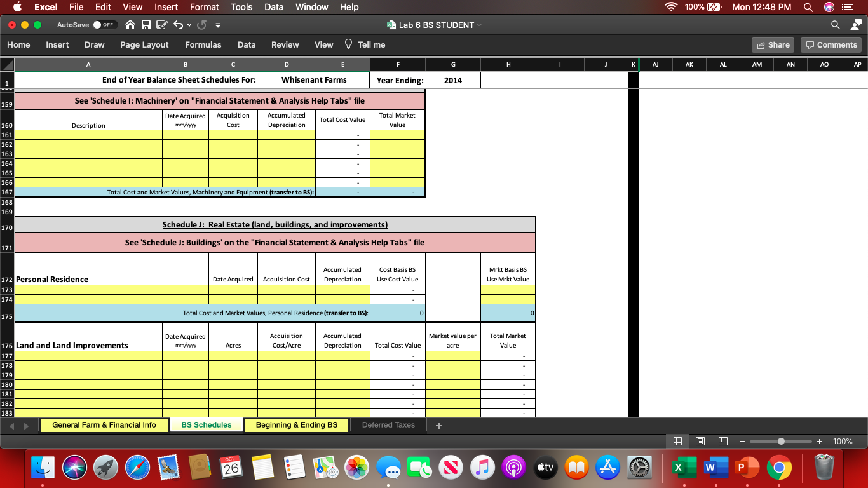Click the Tell me lightbulb icon
The image size is (868, 488).
click(348, 44)
